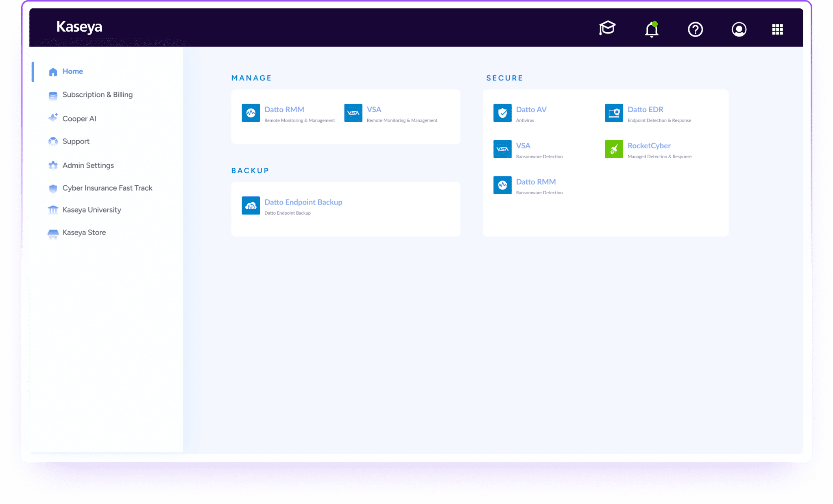Click the RocketCyber green rocket icon
The height and width of the screenshot is (504, 833).
[614, 149]
